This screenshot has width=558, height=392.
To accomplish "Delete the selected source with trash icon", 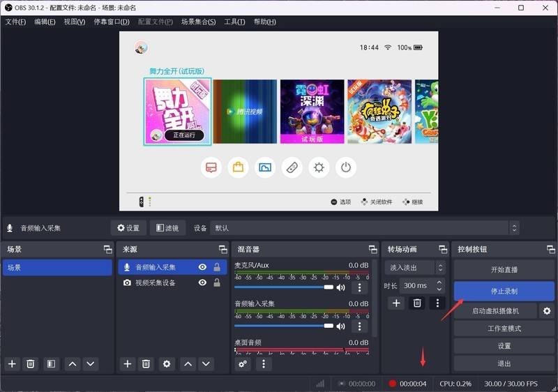I will 146,363.
